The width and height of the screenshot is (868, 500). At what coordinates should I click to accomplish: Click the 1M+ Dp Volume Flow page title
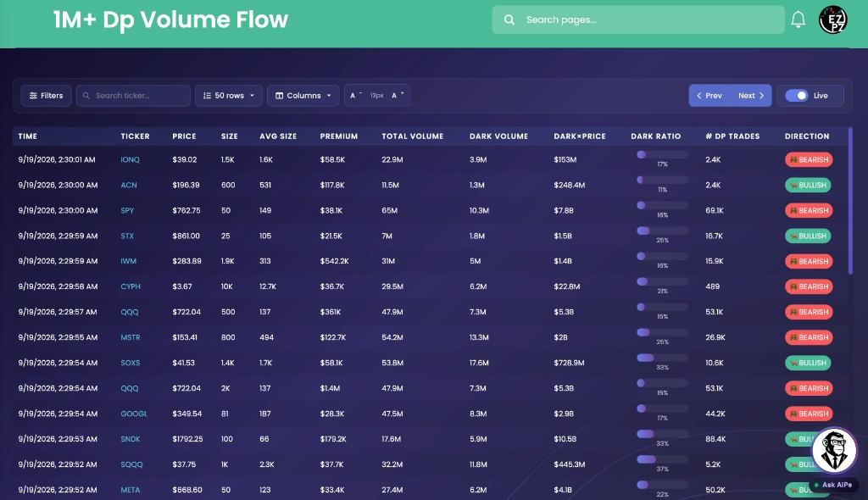(170, 20)
